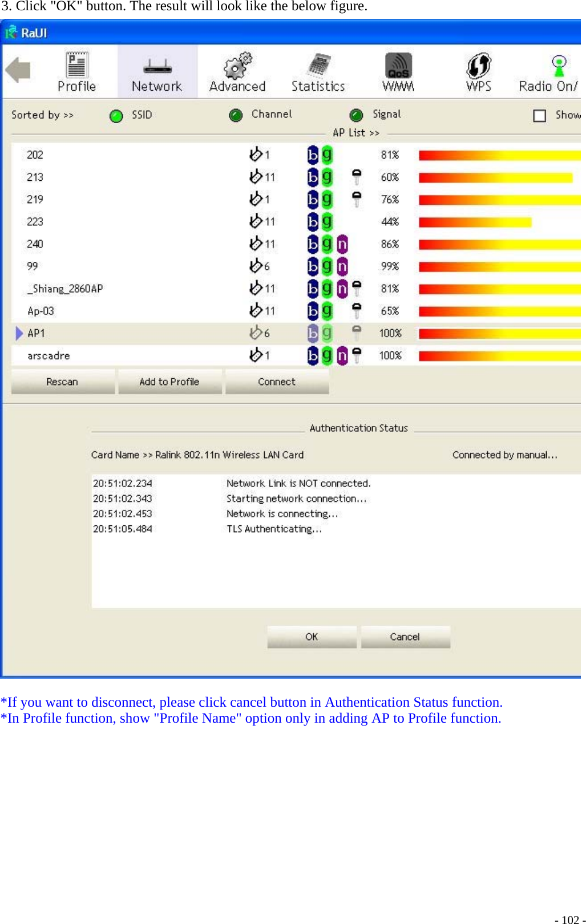Click the channel icon in arscadre row
The width and height of the screenshot is (586, 924).
256,355
